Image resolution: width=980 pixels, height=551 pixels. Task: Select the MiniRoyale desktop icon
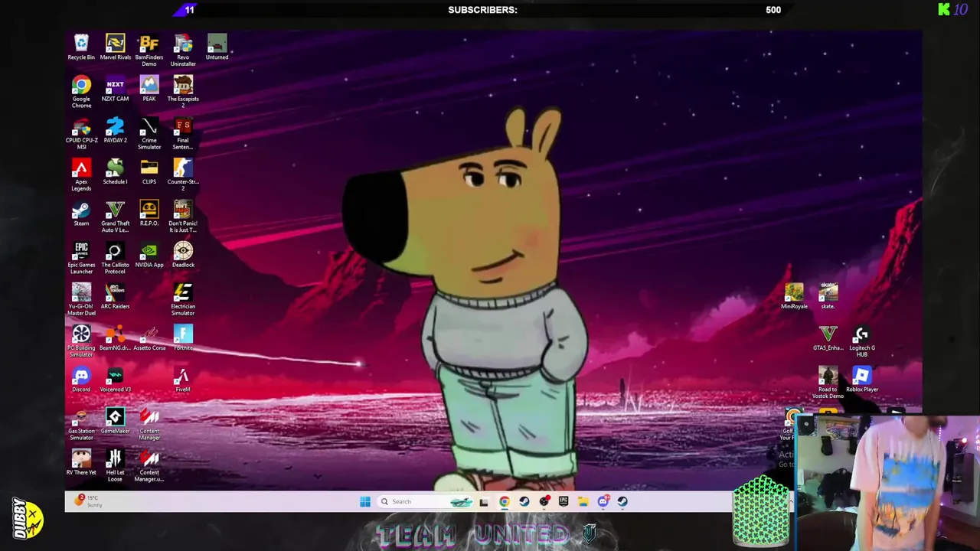pos(794,295)
